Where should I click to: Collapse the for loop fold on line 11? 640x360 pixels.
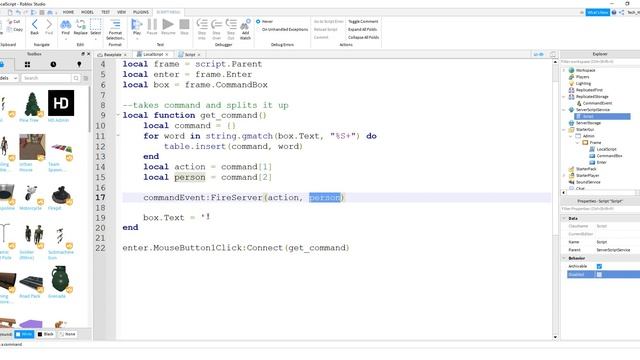coord(118,136)
